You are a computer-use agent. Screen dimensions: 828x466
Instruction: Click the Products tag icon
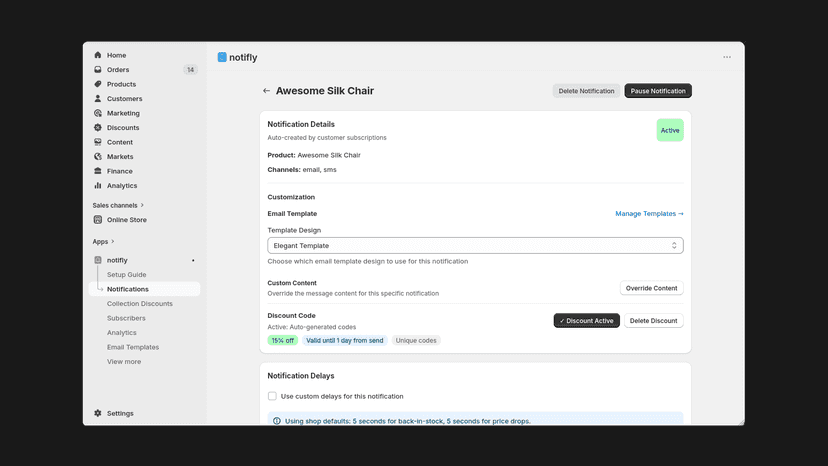pyautogui.click(x=98, y=84)
